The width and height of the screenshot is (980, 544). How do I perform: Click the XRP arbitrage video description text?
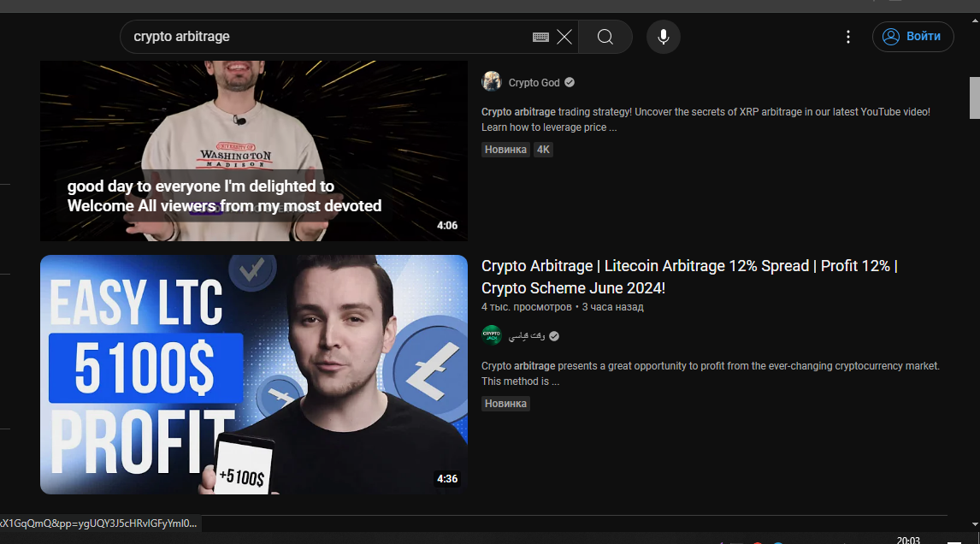point(705,120)
